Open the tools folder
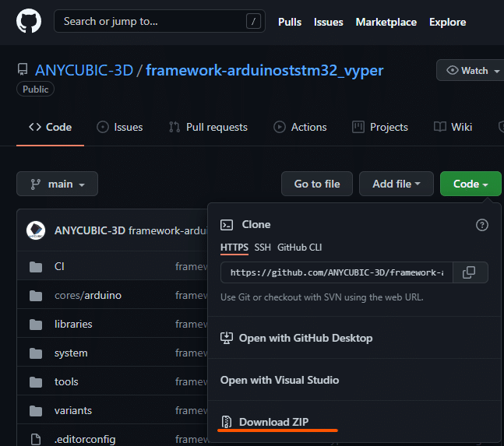 coord(66,381)
